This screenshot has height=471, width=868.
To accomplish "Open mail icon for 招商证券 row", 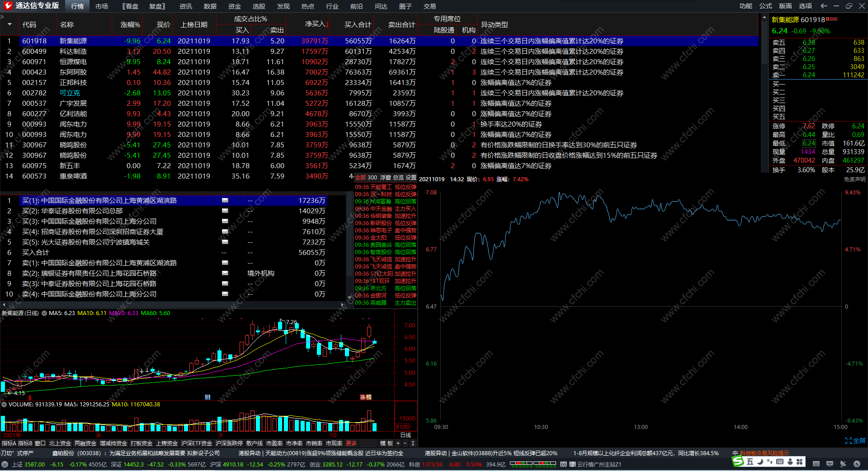I will click(x=225, y=231).
